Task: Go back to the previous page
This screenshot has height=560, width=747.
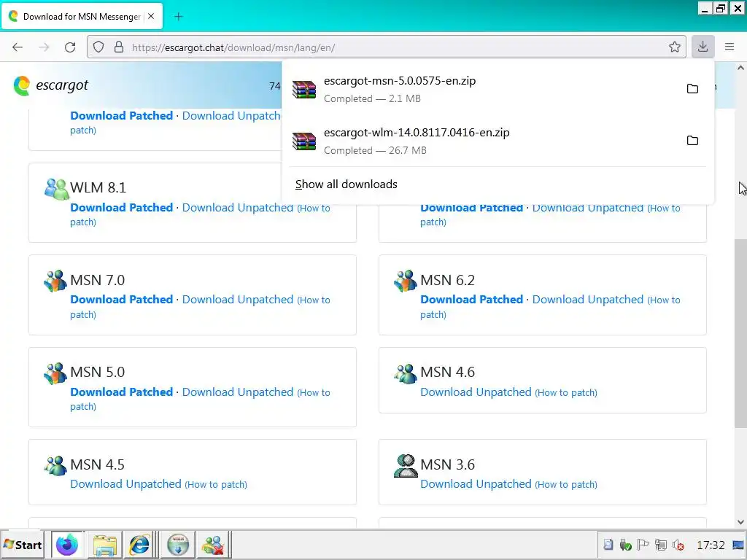Action: (18, 47)
